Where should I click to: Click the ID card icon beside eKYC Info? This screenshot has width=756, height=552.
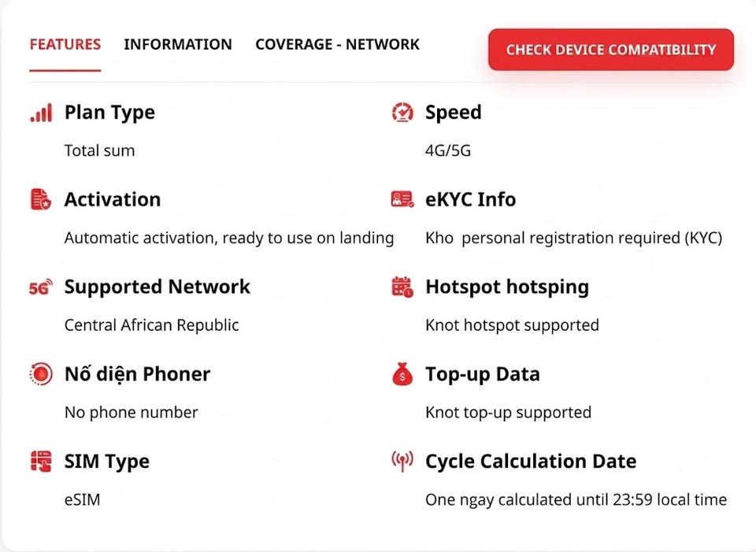click(x=402, y=199)
